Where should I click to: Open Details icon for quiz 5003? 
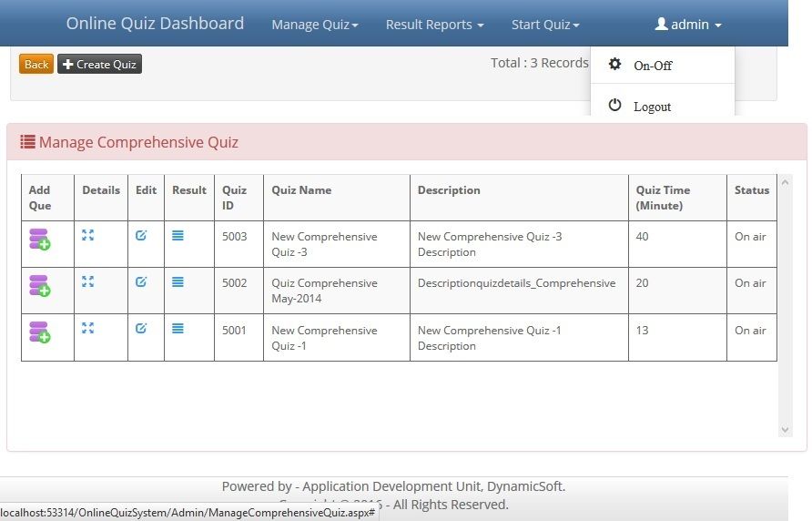(x=87, y=235)
